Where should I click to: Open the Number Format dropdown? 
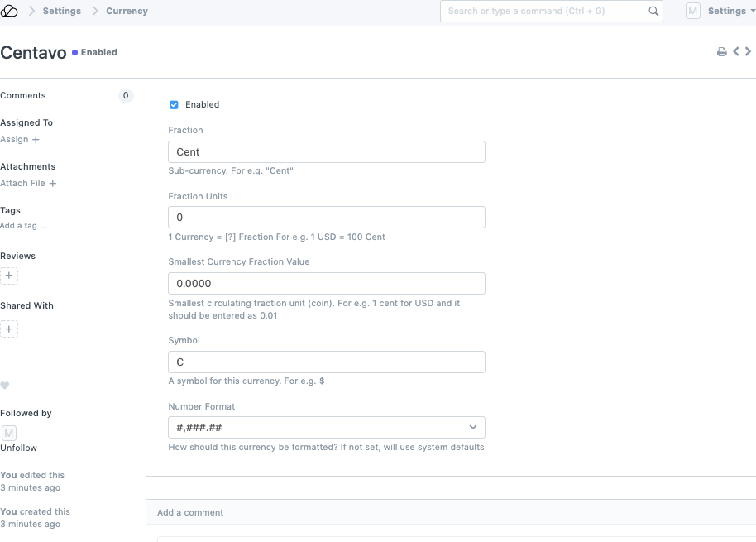326,428
